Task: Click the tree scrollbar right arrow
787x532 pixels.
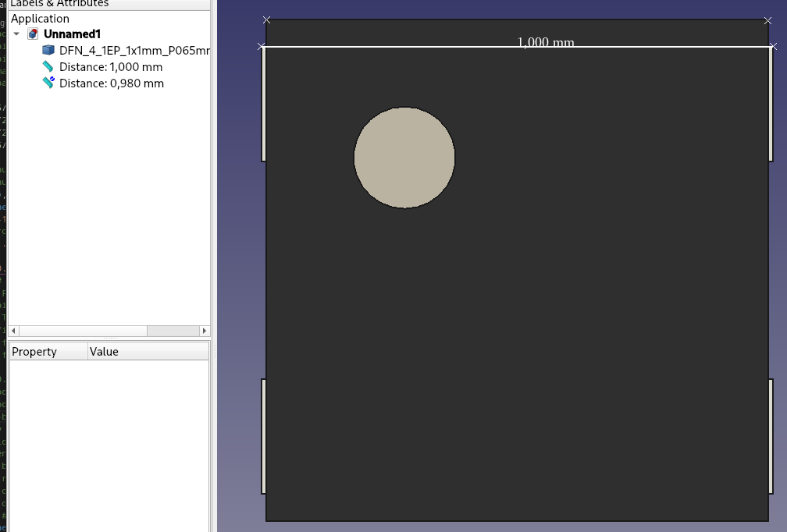Action: [x=205, y=331]
